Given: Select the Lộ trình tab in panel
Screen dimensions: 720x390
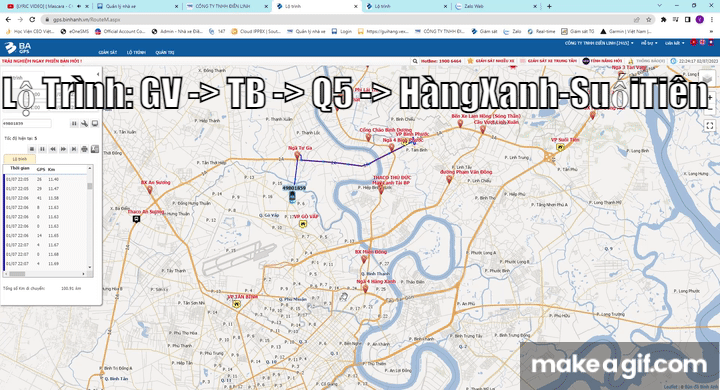Looking at the screenshot, I should click(x=19, y=159).
